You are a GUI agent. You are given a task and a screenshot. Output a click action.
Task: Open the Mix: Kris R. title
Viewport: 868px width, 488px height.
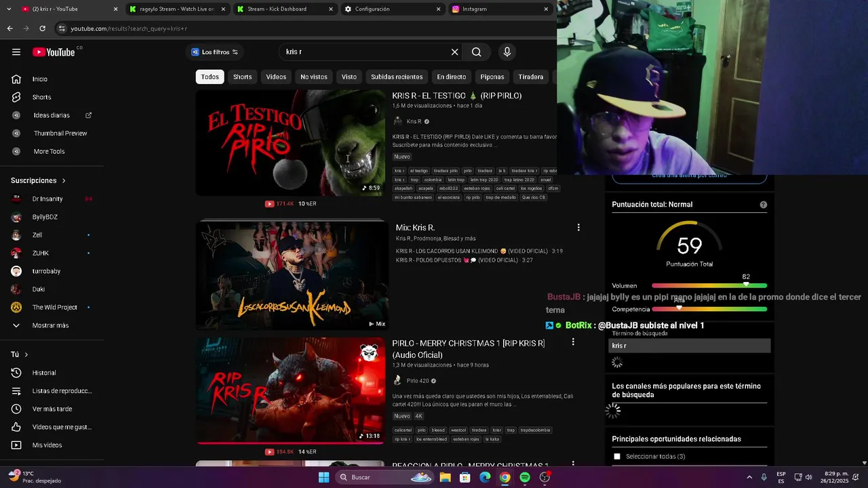pyautogui.click(x=415, y=228)
